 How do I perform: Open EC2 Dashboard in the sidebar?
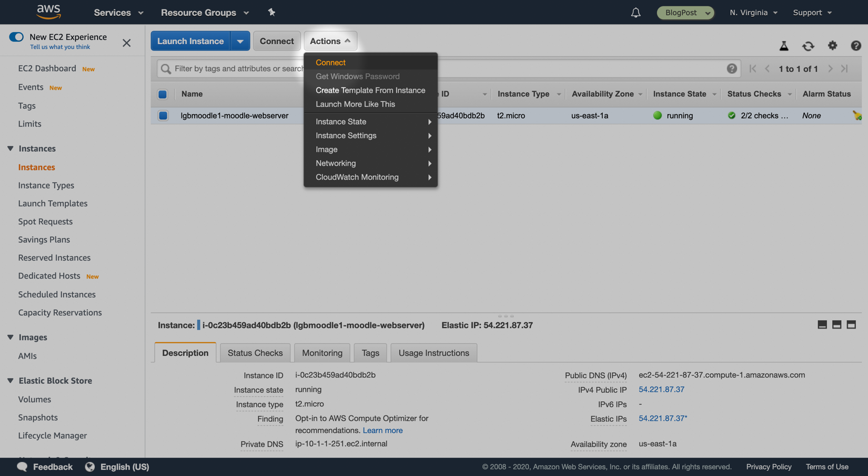pos(47,68)
